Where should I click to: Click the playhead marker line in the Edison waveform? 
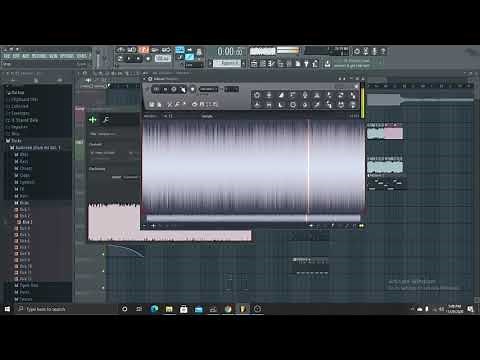point(308,167)
